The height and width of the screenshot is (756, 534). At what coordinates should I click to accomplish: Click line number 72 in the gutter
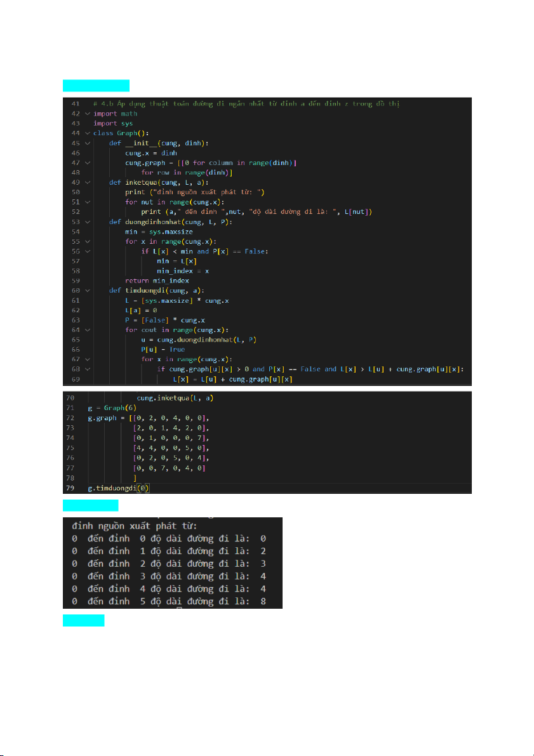tap(70, 418)
